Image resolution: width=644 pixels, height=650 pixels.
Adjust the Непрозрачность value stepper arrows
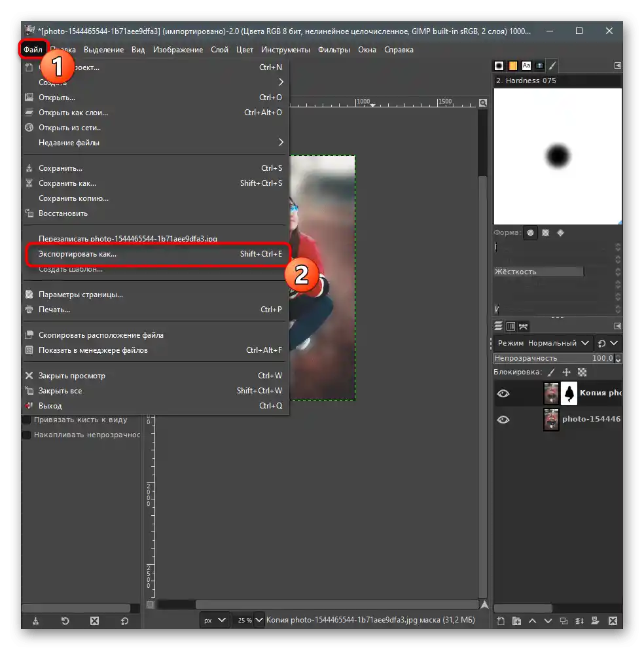pos(618,358)
